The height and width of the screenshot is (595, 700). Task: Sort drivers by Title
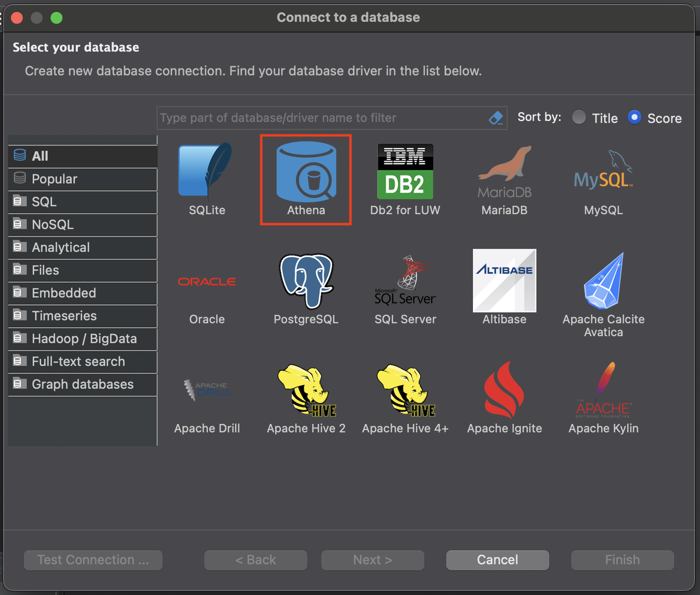pyautogui.click(x=579, y=118)
